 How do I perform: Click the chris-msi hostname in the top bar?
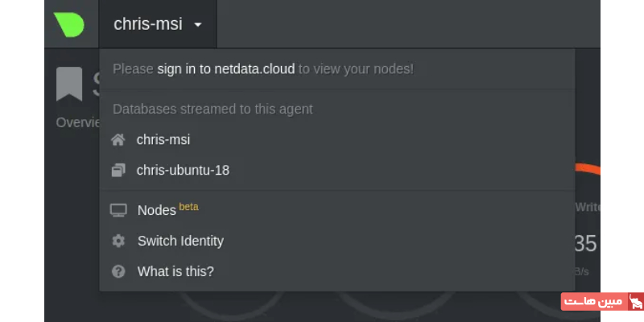[x=147, y=24]
